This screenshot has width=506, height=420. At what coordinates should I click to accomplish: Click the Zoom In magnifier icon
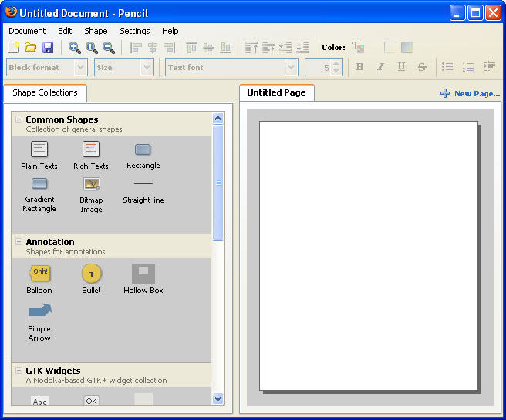[x=75, y=48]
